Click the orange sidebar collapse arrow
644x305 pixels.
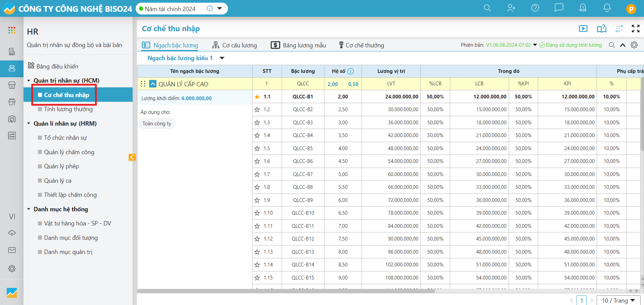coord(132,157)
